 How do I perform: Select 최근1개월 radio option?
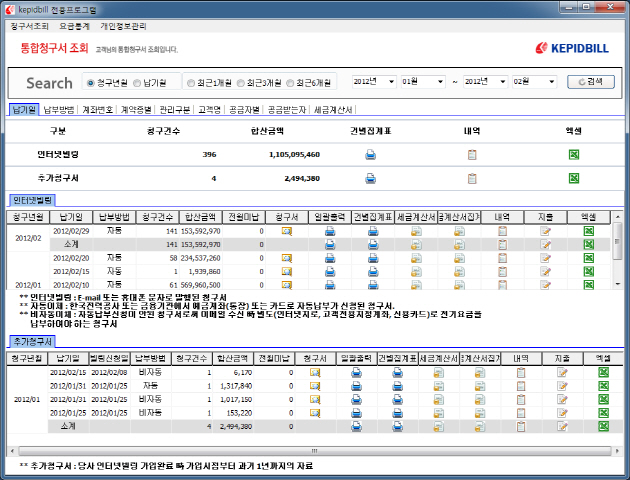pos(191,83)
